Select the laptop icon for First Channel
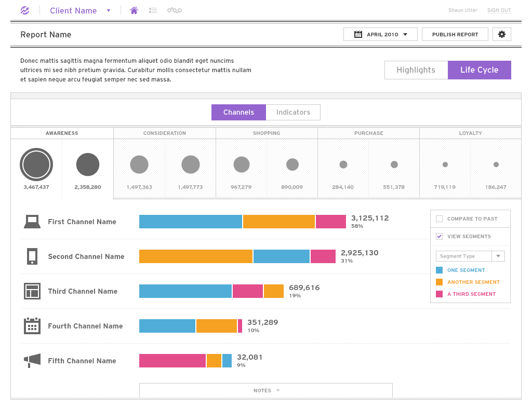The height and width of the screenshot is (410, 532). click(32, 222)
